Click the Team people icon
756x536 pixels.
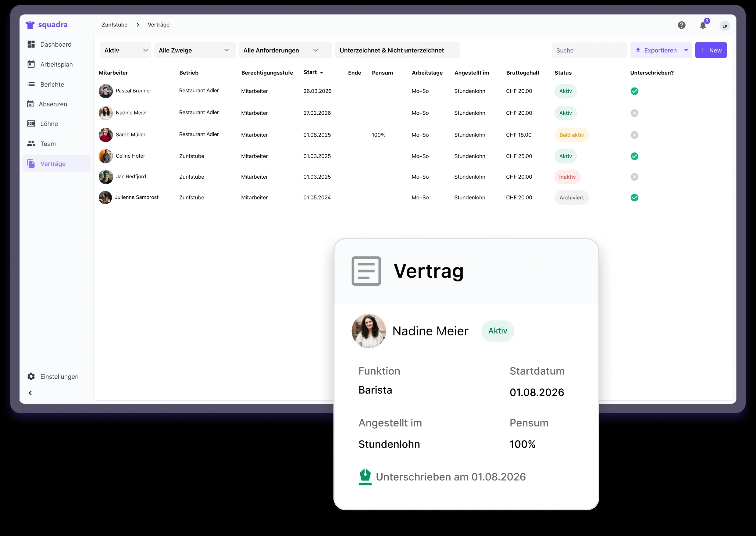coord(31,144)
